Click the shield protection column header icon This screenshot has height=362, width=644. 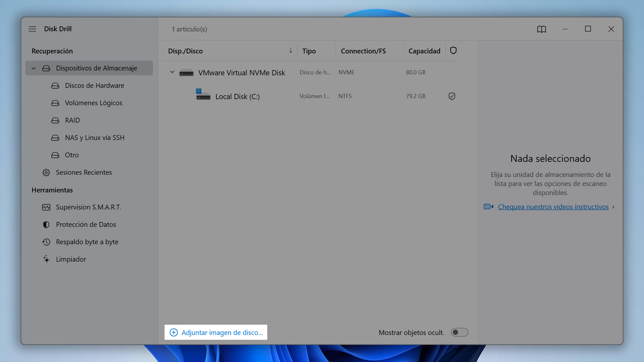click(453, 51)
